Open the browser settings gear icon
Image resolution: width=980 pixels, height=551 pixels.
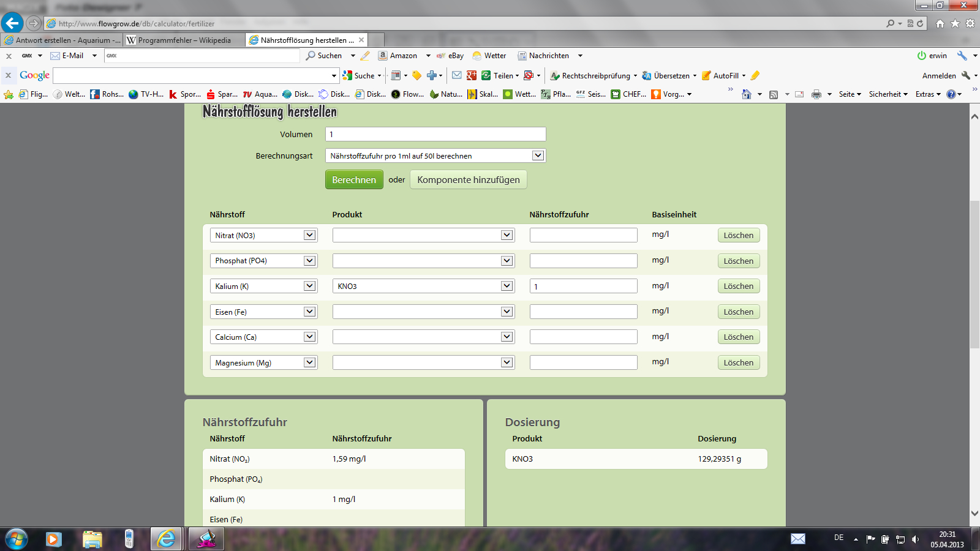[970, 23]
